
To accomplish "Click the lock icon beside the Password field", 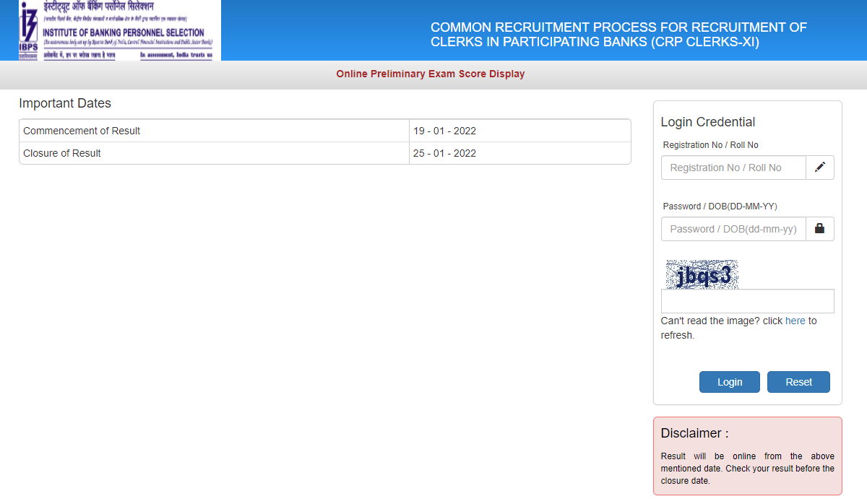I will pos(819,229).
